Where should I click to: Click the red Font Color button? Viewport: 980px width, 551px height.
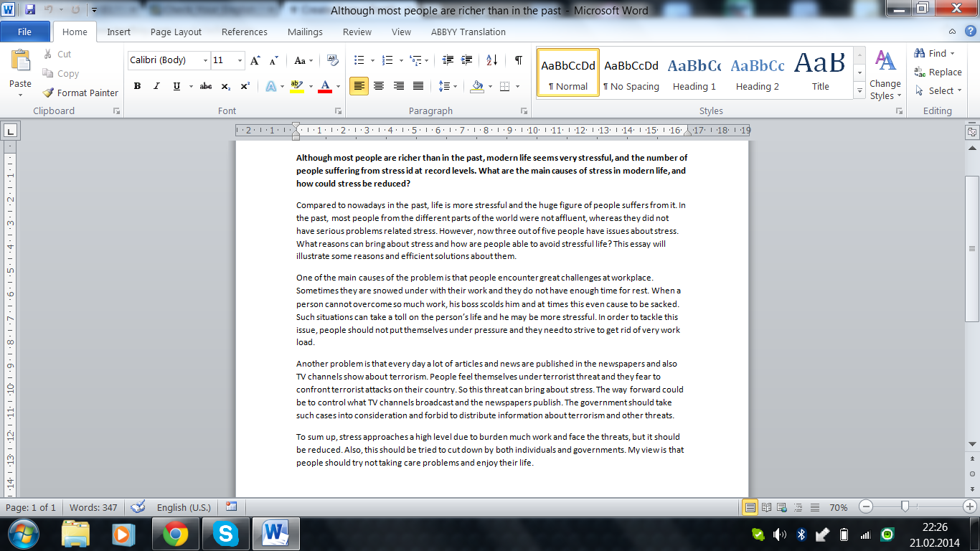pyautogui.click(x=324, y=86)
